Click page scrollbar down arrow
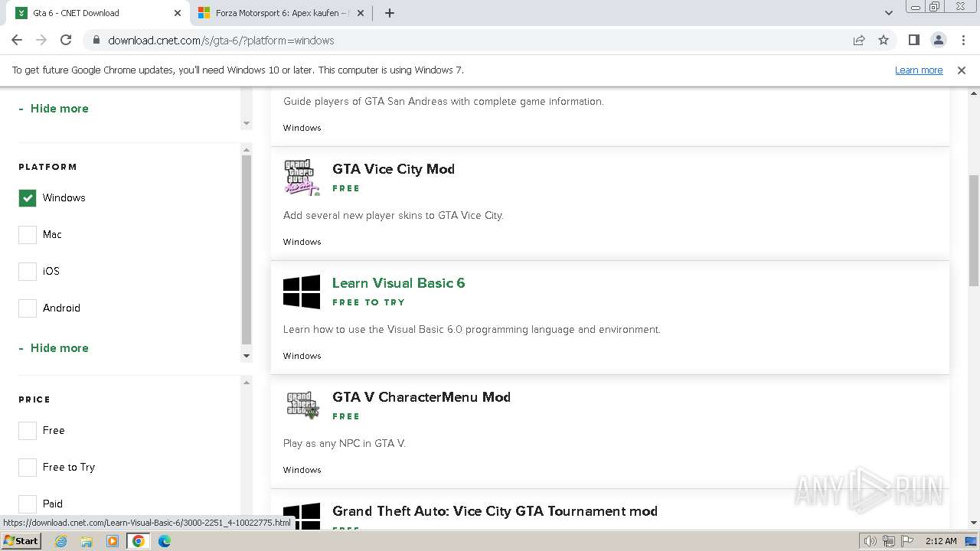This screenshot has height=551, width=980. pos(974,523)
